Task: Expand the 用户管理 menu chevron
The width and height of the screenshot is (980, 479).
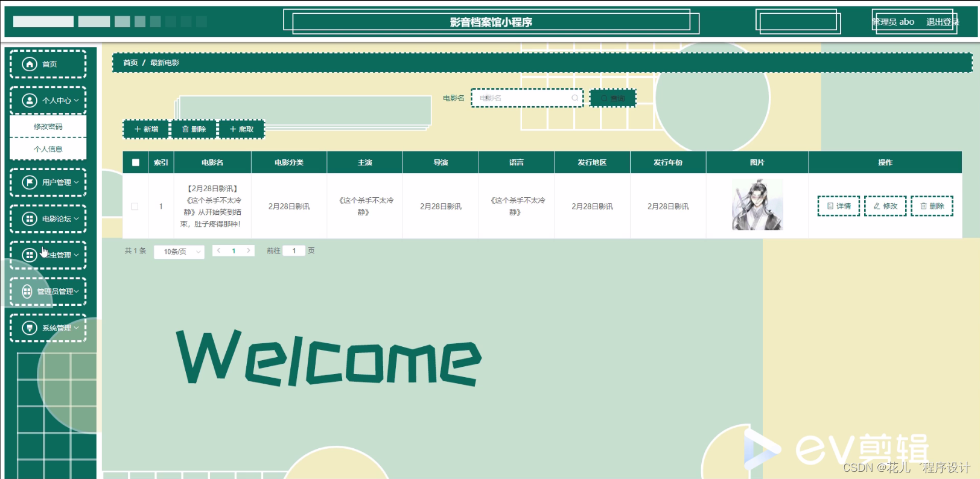Action: click(77, 182)
